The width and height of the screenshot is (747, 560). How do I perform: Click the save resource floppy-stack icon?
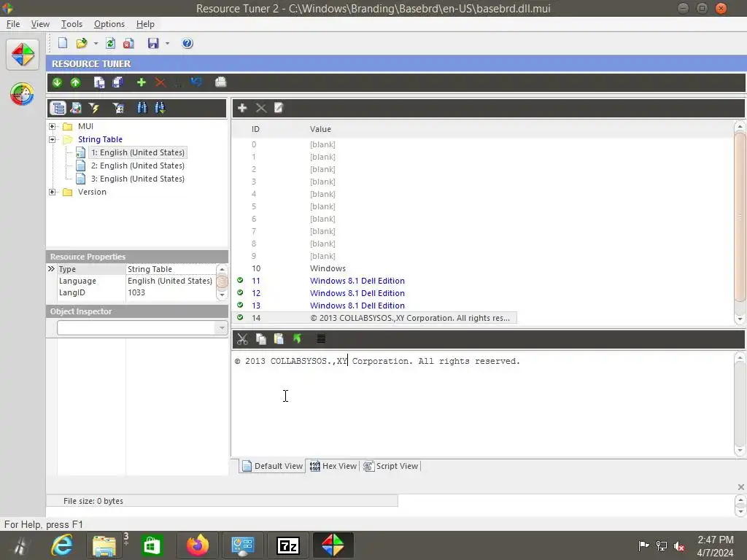117,82
